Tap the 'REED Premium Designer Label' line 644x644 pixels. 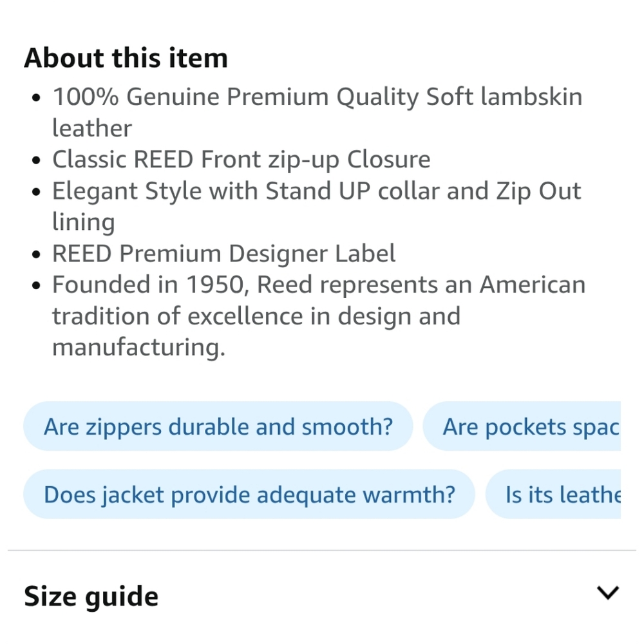point(223,253)
